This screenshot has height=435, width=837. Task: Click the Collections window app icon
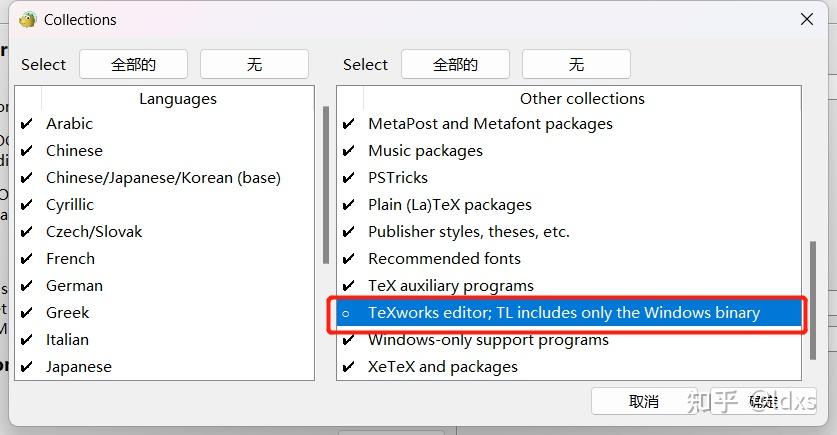28,19
